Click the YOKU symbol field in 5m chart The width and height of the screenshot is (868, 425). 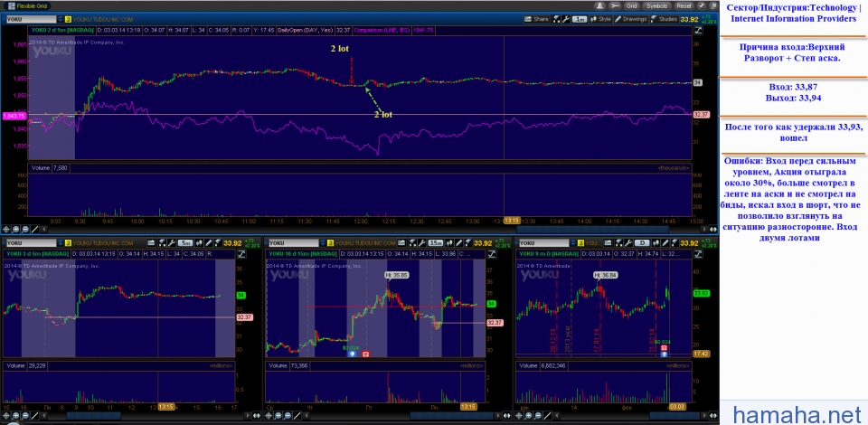click(x=32, y=243)
